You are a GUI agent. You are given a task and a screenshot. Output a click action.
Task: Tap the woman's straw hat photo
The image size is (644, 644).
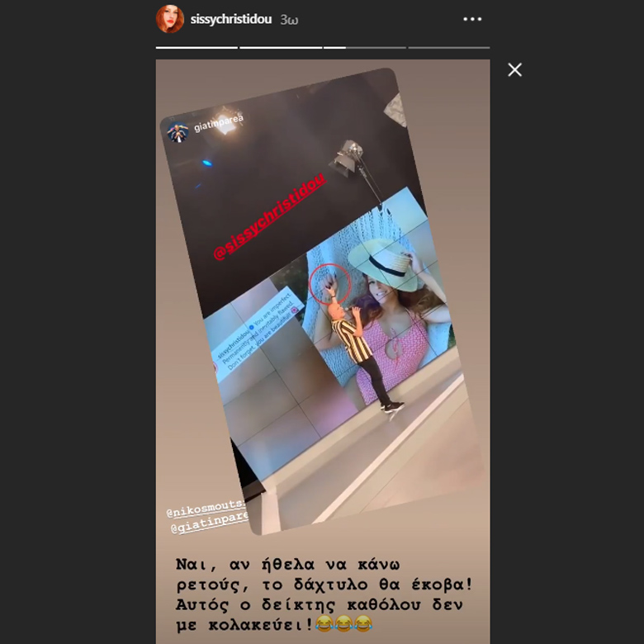point(384,263)
